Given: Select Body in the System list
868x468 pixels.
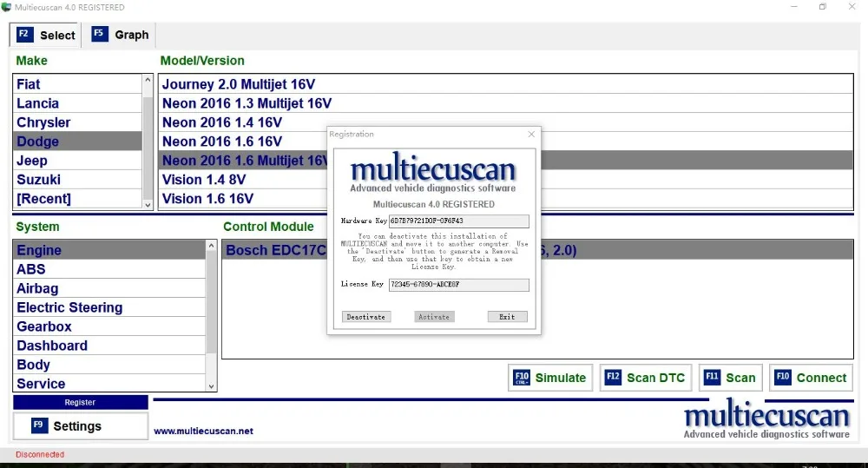Looking at the screenshot, I should [109, 365].
